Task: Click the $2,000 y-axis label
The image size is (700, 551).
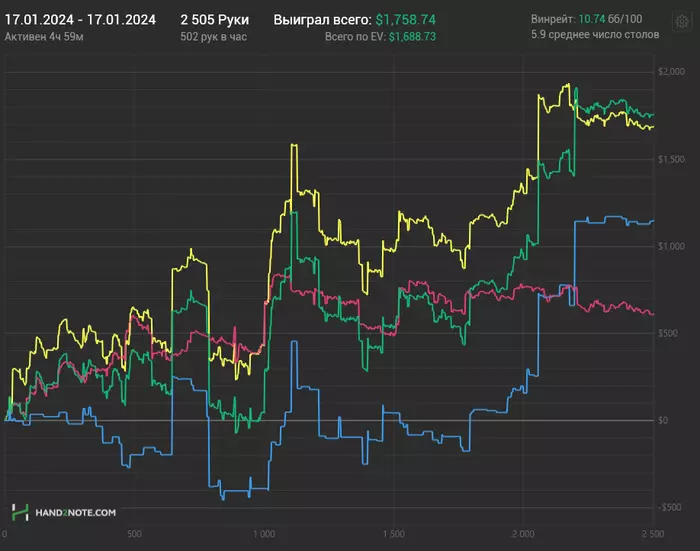Action: point(668,72)
